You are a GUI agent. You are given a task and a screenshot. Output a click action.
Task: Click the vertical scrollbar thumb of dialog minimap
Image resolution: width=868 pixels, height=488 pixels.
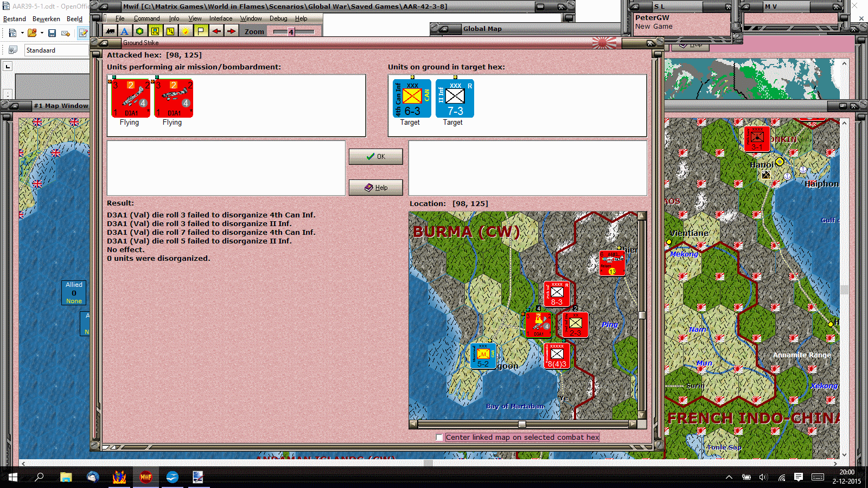click(x=642, y=315)
